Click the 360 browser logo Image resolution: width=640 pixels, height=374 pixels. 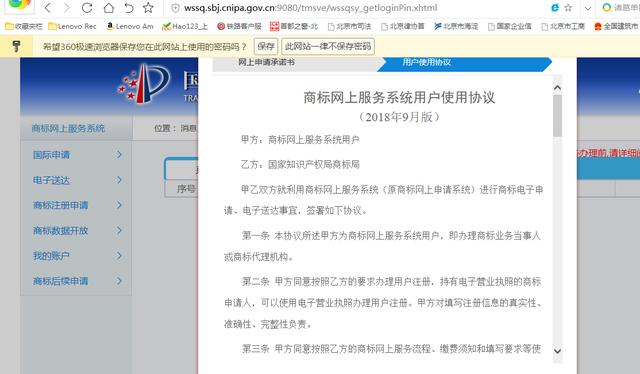click(19, 4)
